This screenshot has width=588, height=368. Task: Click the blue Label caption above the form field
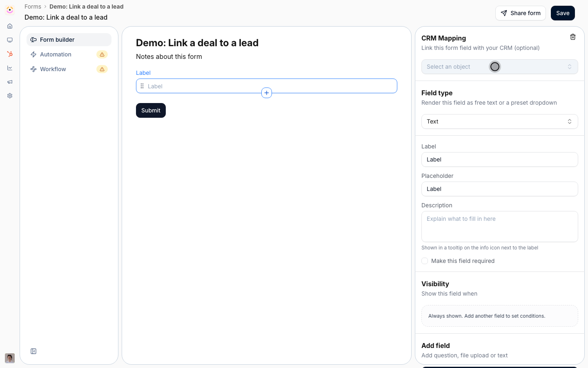pyautogui.click(x=143, y=73)
